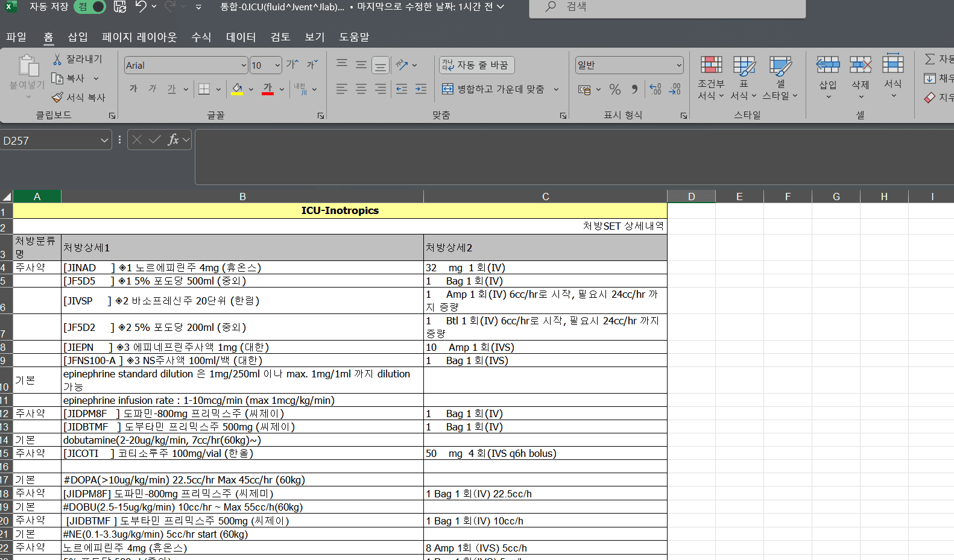Click the percent style icon
Viewport: 954px width, 560px height.
(614, 89)
